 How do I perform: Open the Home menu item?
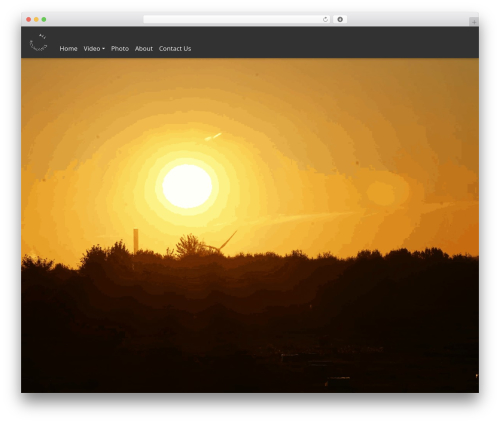click(x=68, y=49)
